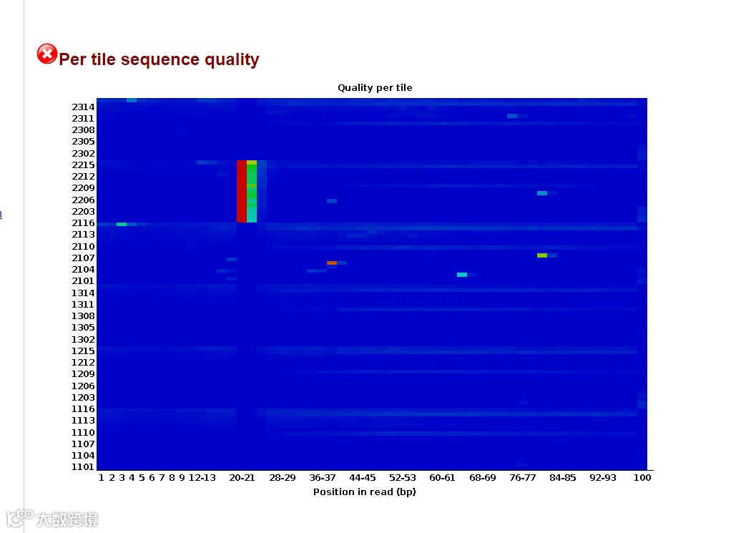
Task: Click the yellow-green hotspot near tile 2107
Action: coord(542,255)
